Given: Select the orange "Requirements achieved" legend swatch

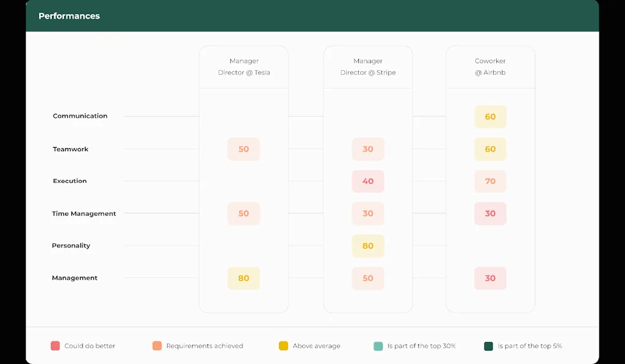Looking at the screenshot, I should tap(157, 346).
